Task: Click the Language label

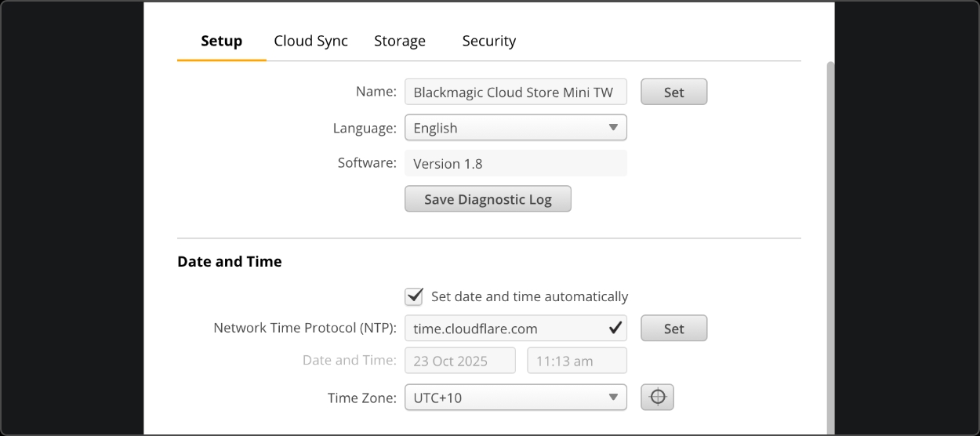Action: pyautogui.click(x=365, y=128)
